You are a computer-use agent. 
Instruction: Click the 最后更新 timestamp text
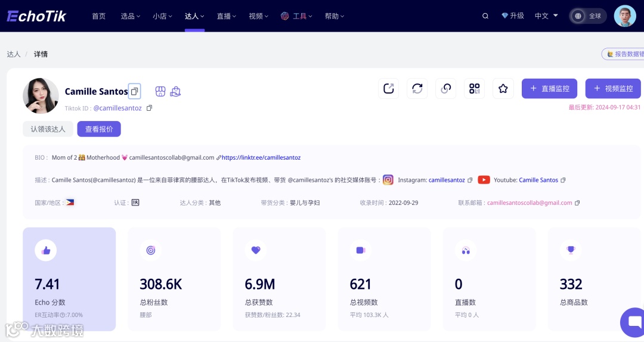[605, 108]
